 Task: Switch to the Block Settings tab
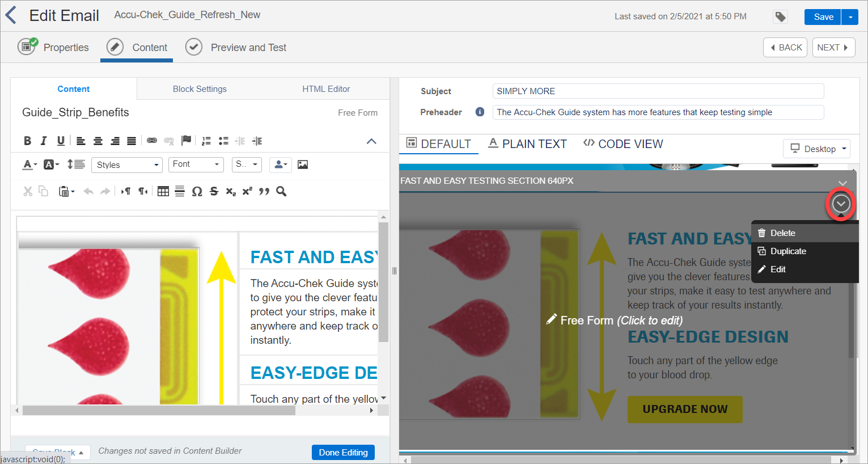point(200,89)
